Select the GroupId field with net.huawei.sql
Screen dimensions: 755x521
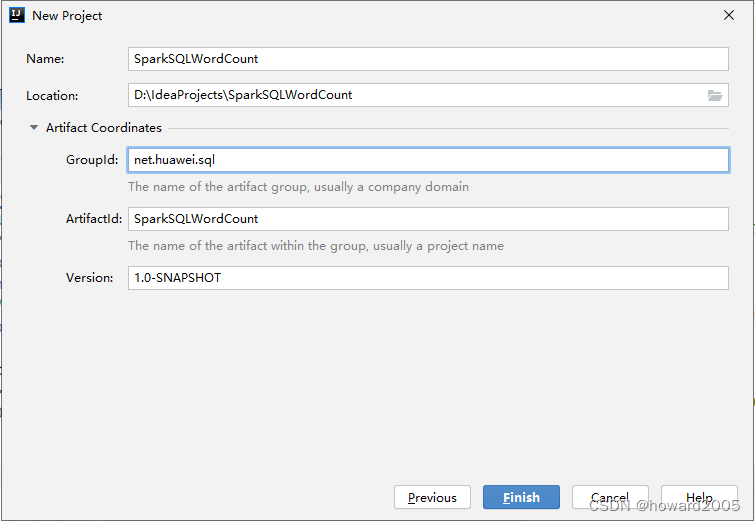(428, 160)
